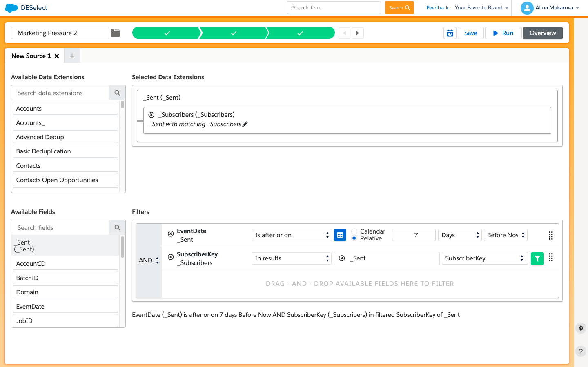Open the Feedback link
This screenshot has height=367, width=588.
pos(437,8)
